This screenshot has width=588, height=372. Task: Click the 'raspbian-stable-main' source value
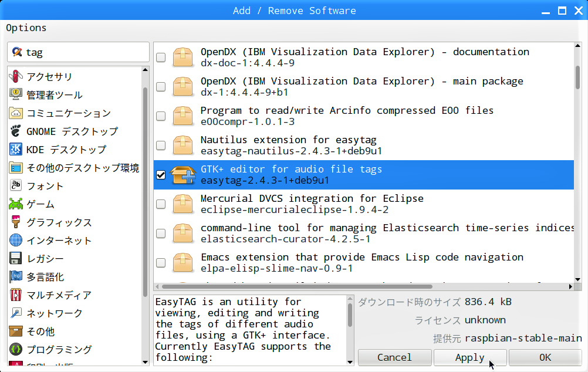(523, 338)
